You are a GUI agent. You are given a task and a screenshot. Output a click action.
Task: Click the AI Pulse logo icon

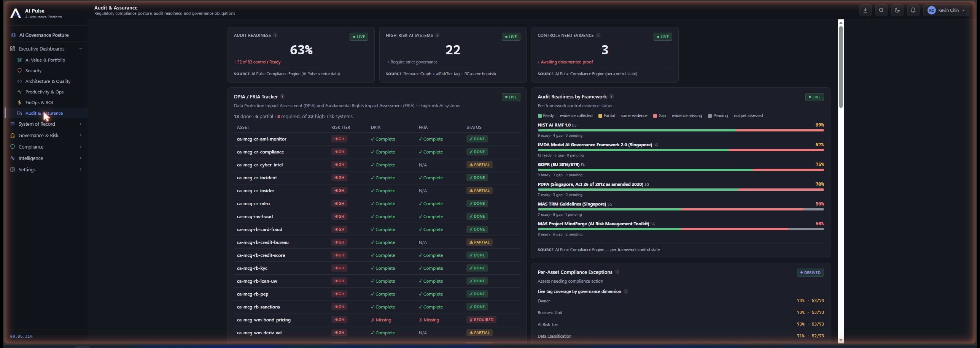pyautogui.click(x=15, y=13)
